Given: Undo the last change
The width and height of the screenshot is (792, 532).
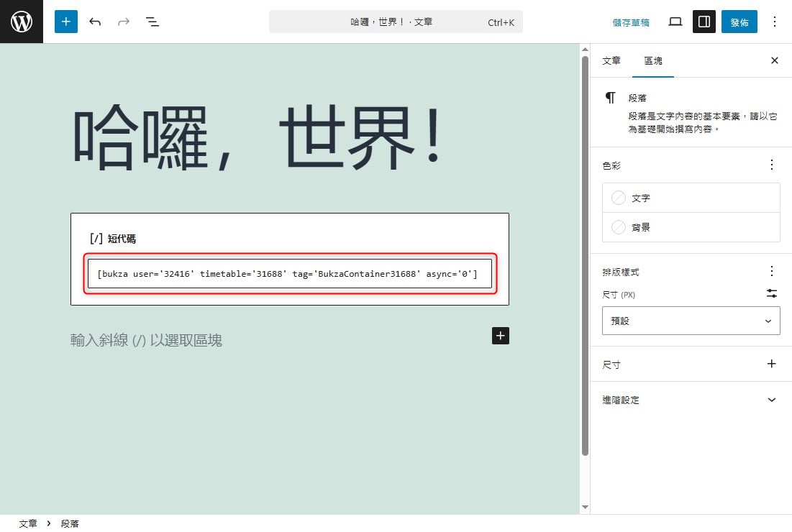Looking at the screenshot, I should click(x=95, y=22).
